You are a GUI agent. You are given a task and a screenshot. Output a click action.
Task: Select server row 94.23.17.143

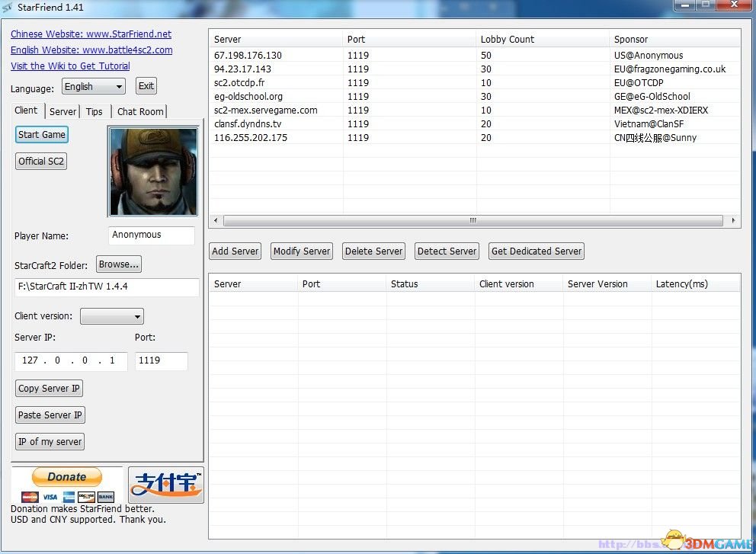click(x=475, y=69)
